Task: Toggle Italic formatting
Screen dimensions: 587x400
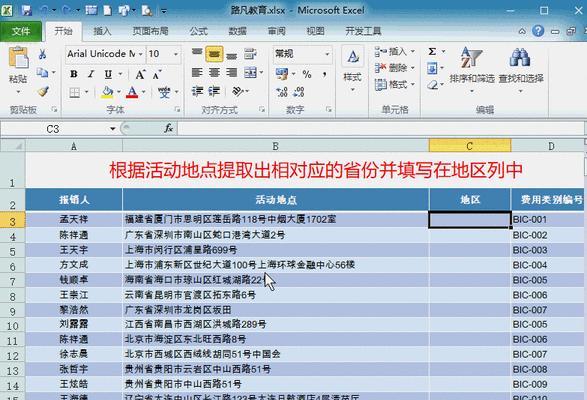Action: pos(91,74)
